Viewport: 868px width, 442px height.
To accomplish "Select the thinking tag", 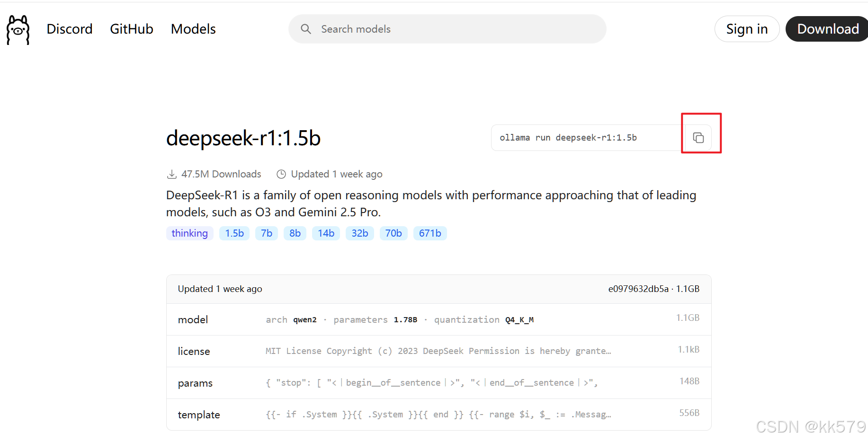I will [190, 233].
